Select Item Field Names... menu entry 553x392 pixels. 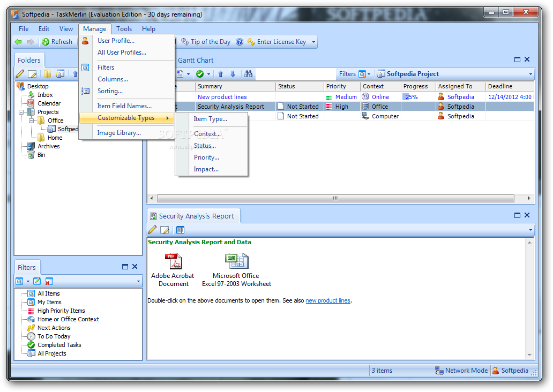click(x=128, y=106)
